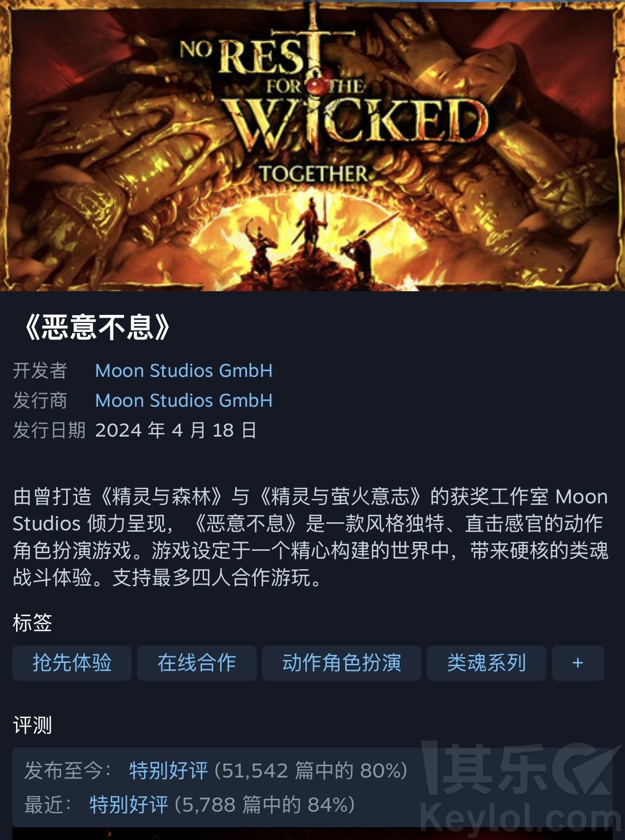Open the publisher link Moon Studios GmbH
Screen dimensions: 625x840
[184, 401]
